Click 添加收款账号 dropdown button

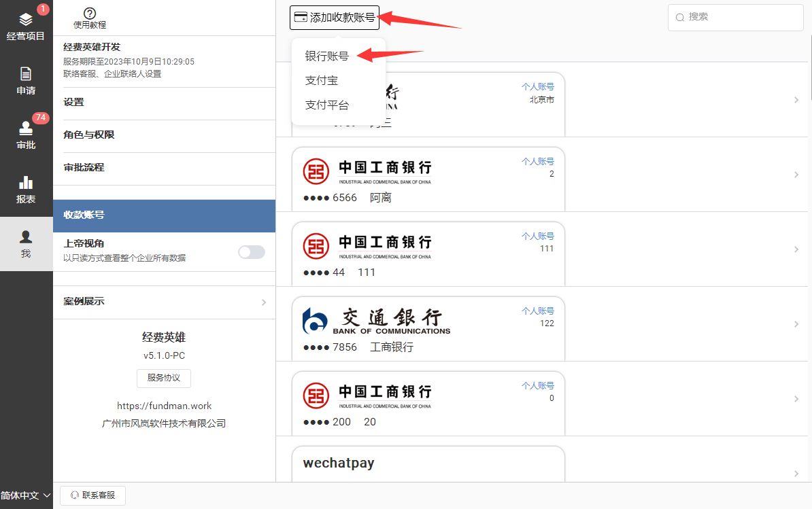tap(334, 18)
